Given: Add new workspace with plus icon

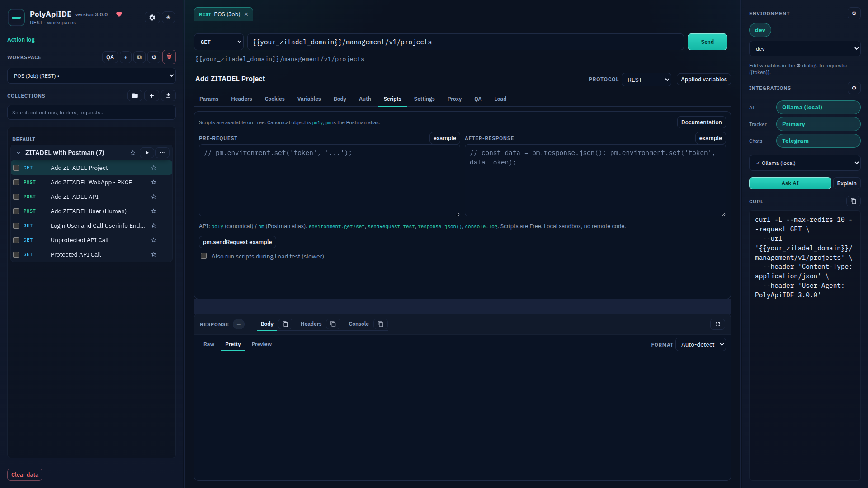Looking at the screenshot, I should coord(126,57).
